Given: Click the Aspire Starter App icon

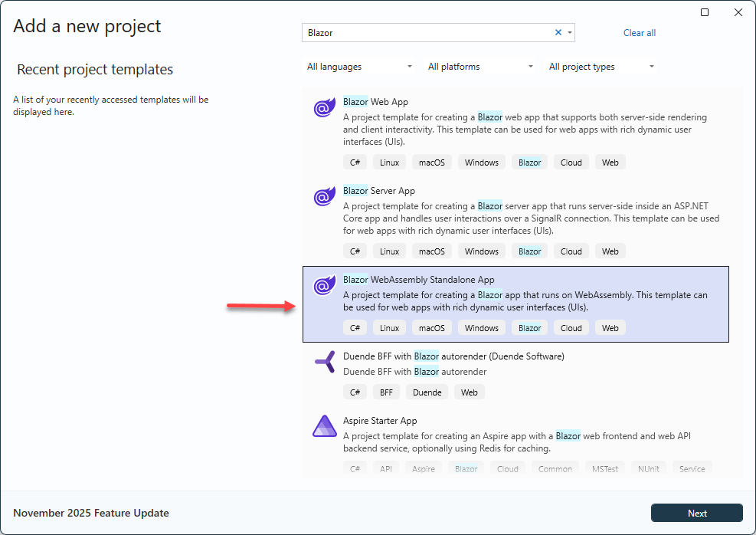Looking at the screenshot, I should click(325, 427).
